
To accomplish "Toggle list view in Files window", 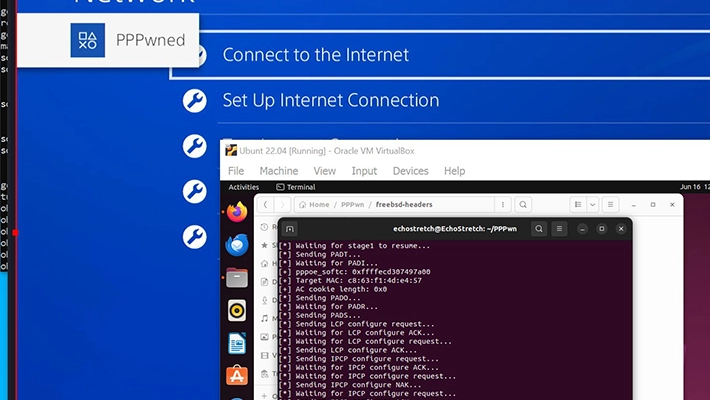I will click(x=578, y=204).
